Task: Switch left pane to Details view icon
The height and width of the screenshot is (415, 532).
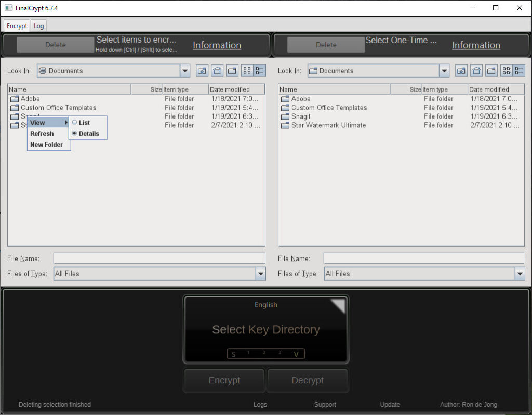Action: (260, 71)
